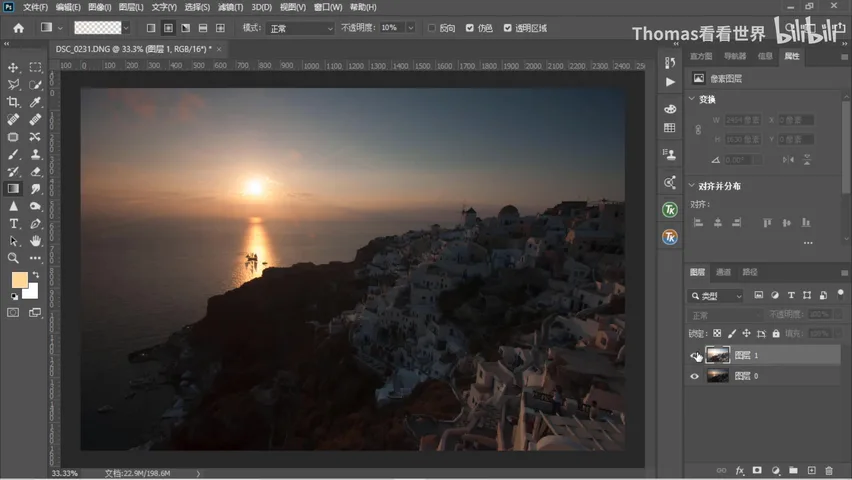Image resolution: width=852 pixels, height=480 pixels.
Task: Select the Zoom tool
Action: (13, 258)
